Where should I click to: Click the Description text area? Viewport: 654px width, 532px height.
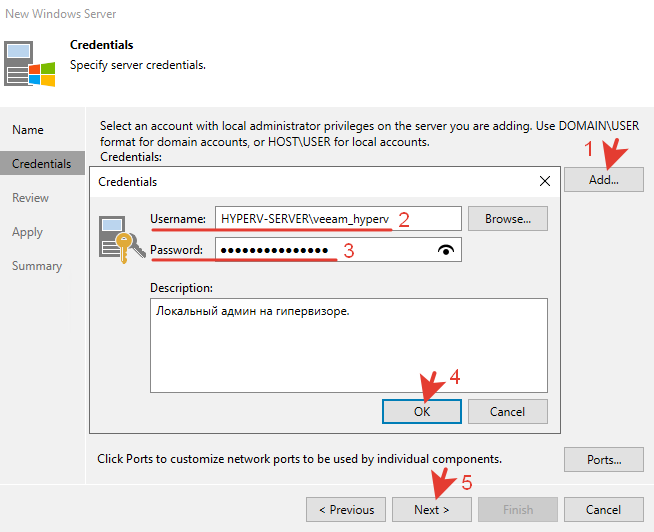pos(348,344)
